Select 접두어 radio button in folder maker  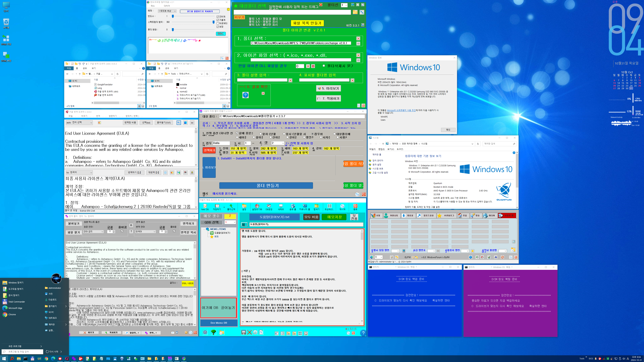pos(312,134)
